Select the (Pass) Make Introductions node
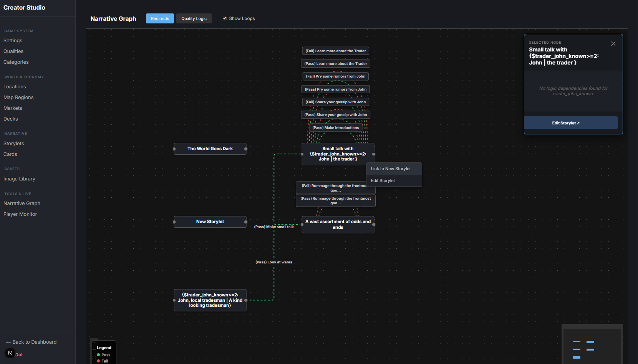Viewport: 638px width, 364px height. pos(336,128)
